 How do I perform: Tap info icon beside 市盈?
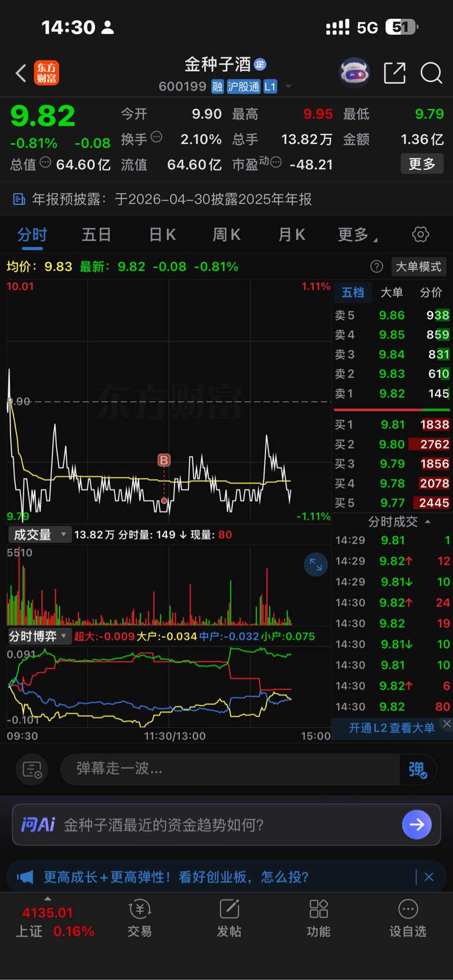275,162
